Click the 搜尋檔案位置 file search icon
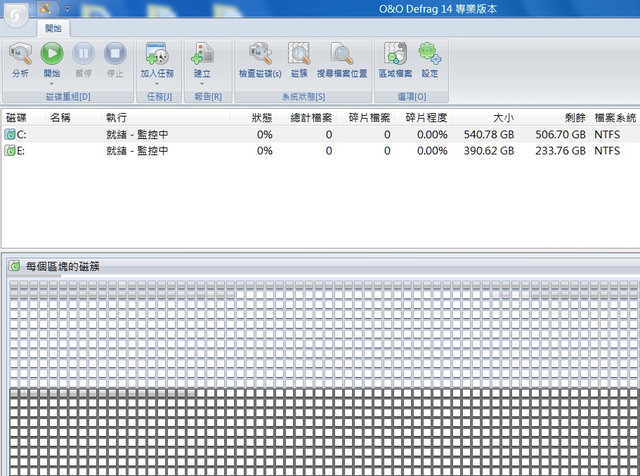Viewport: 640px width, 476px height. tap(342, 53)
